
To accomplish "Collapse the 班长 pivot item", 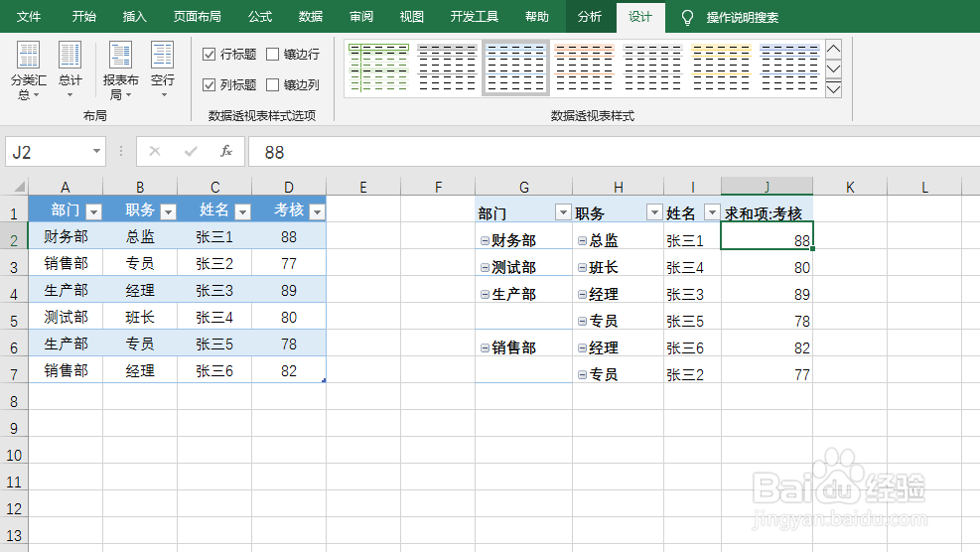I will [583, 267].
